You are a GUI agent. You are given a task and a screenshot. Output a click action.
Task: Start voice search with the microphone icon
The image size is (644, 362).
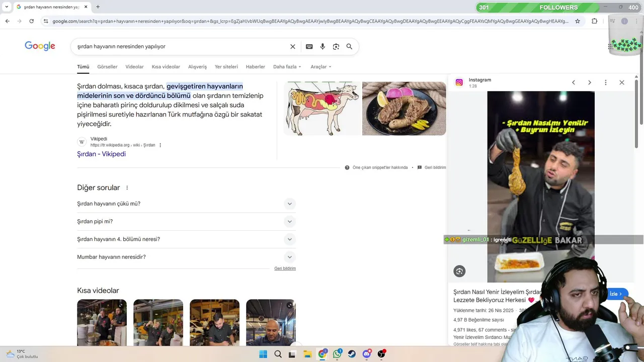tap(323, 46)
